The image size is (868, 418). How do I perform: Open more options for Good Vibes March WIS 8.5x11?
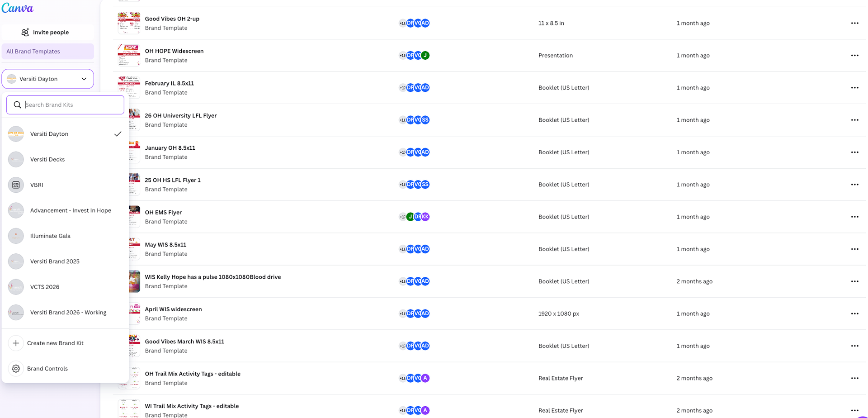(854, 346)
